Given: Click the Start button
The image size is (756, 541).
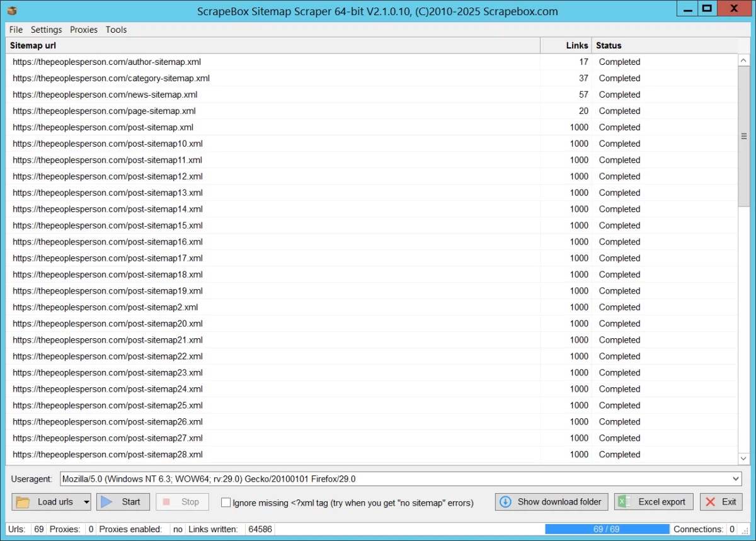Looking at the screenshot, I should (x=123, y=502).
